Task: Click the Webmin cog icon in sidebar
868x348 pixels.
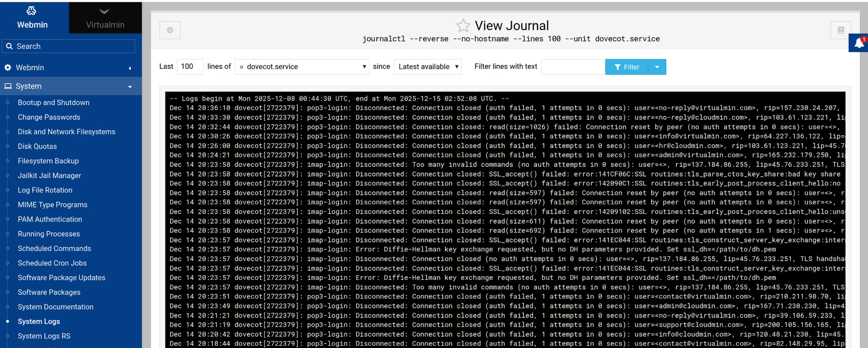Action: point(8,67)
